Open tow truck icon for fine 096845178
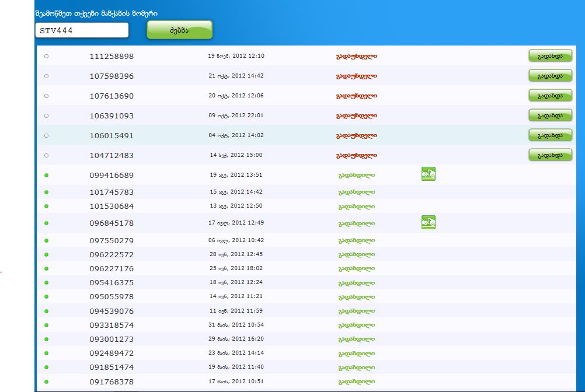The image size is (585, 392). tap(429, 222)
